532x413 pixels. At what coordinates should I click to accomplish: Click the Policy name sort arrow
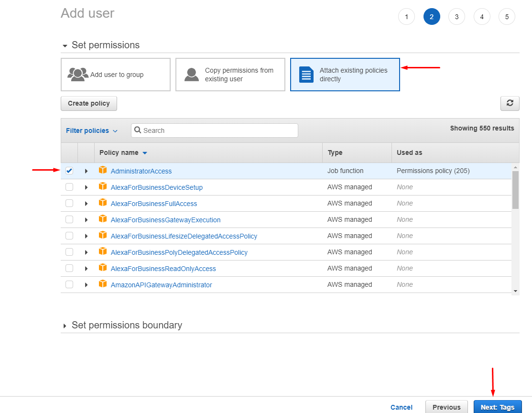(146, 152)
